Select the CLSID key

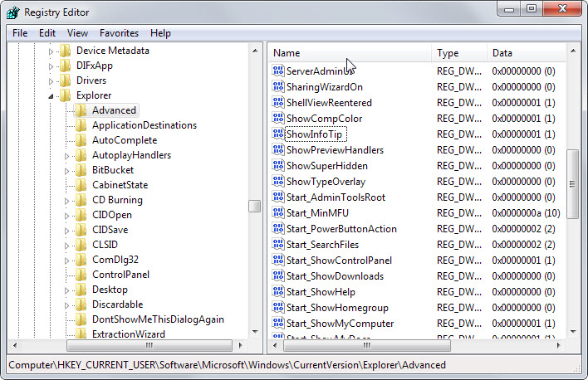click(x=105, y=245)
